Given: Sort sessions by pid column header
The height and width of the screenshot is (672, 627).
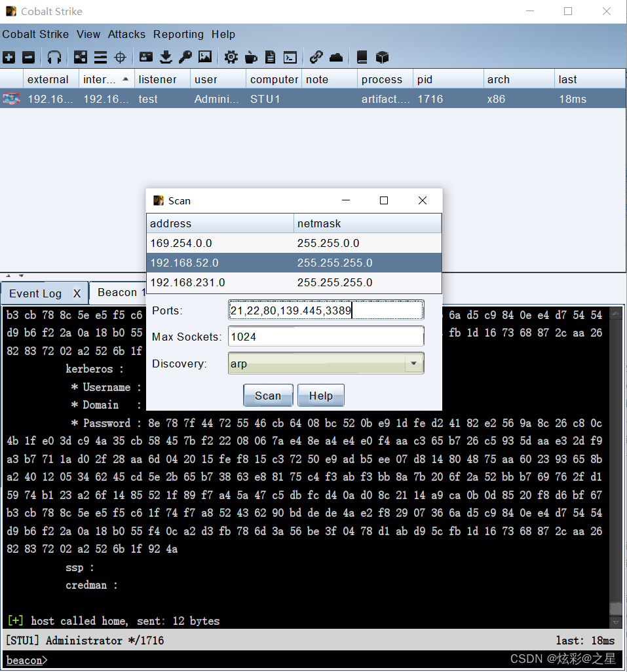Looking at the screenshot, I should pyautogui.click(x=448, y=79).
